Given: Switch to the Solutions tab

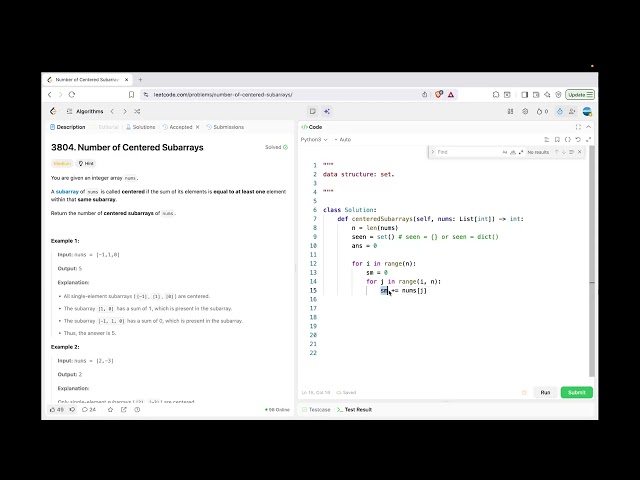Looking at the screenshot, I should (x=141, y=127).
